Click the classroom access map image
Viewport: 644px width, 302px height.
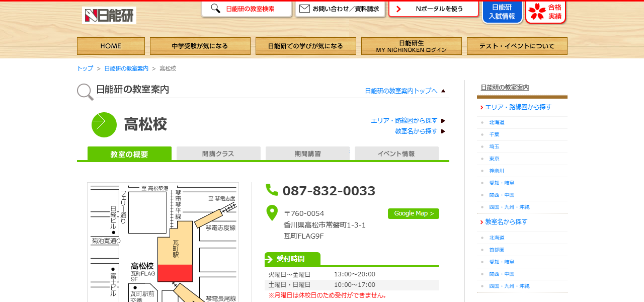[x=163, y=242]
